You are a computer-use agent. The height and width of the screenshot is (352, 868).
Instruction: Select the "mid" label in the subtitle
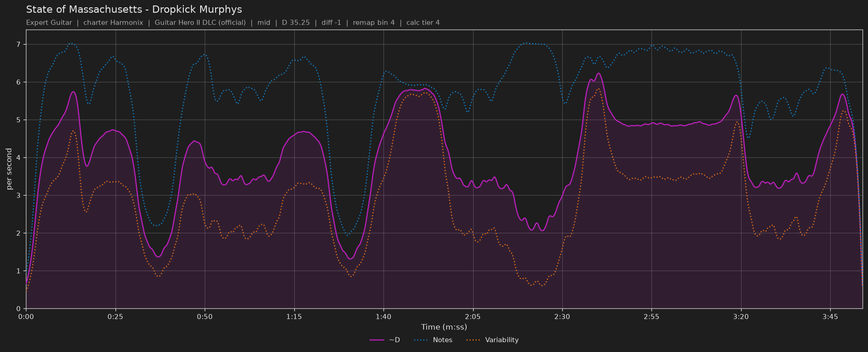264,23
